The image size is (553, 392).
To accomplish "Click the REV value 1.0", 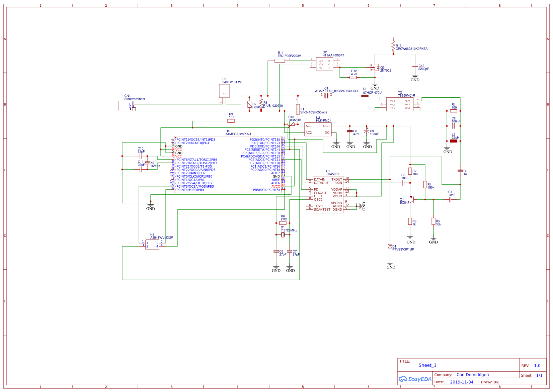I will point(538,366).
